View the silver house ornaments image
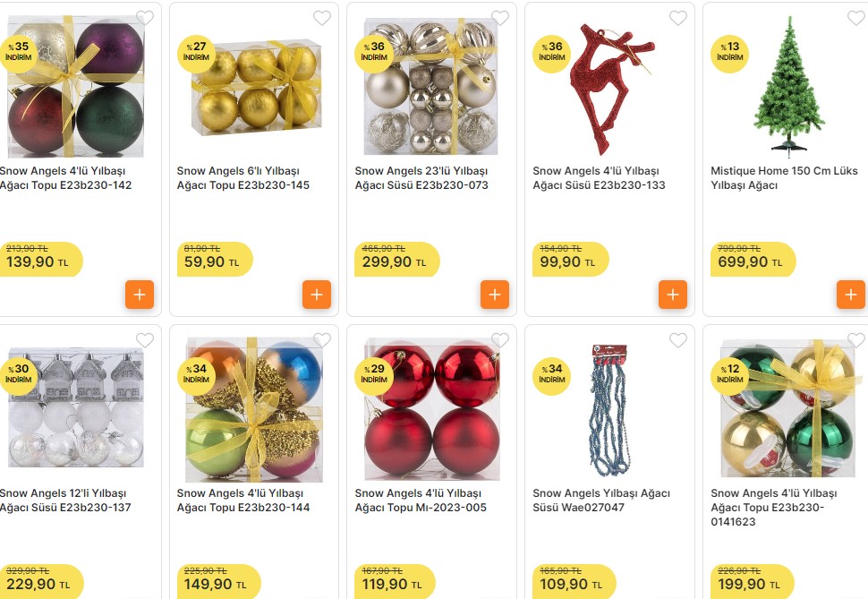This screenshot has height=599, width=868. click(x=76, y=407)
